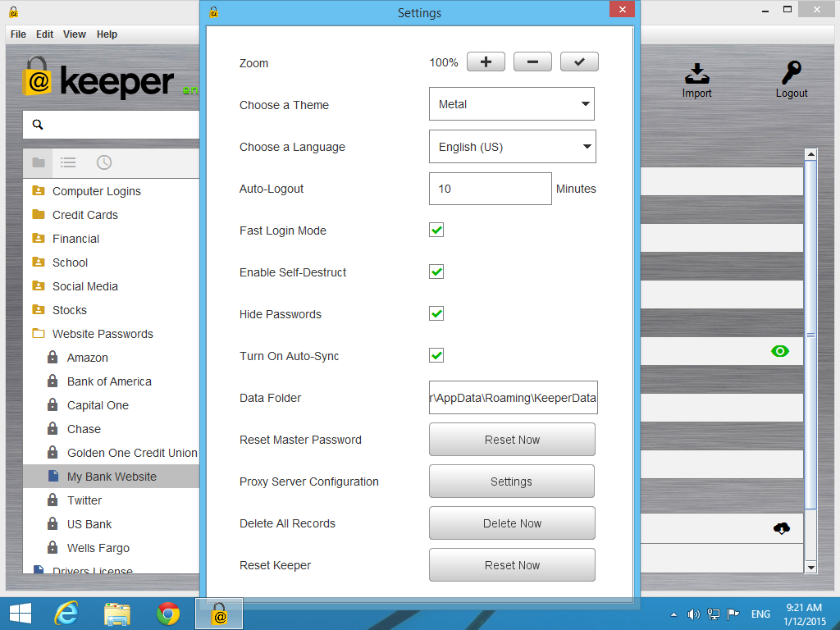This screenshot has height=630, width=840.
Task: Click the cloud download icon
Action: point(782,528)
